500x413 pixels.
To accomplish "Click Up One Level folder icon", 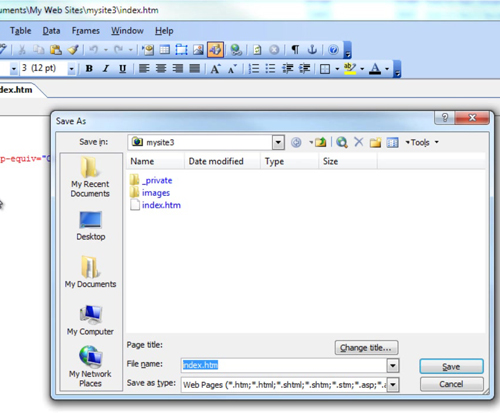I will (x=320, y=142).
